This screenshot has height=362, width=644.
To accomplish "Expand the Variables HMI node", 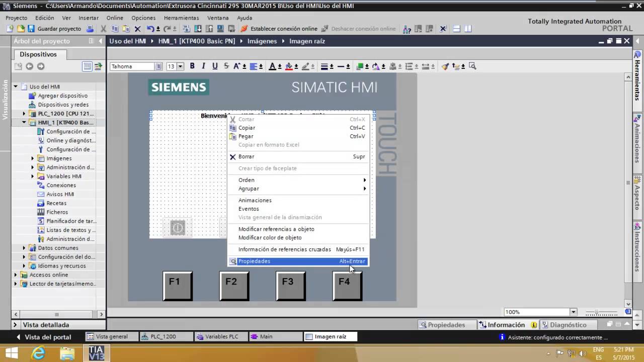I will [x=33, y=176].
